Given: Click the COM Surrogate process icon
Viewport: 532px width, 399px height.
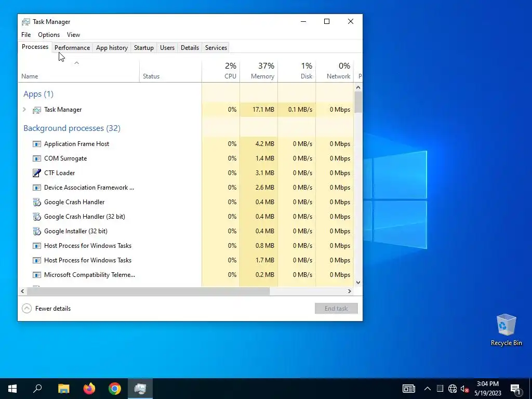Looking at the screenshot, I should [37, 158].
